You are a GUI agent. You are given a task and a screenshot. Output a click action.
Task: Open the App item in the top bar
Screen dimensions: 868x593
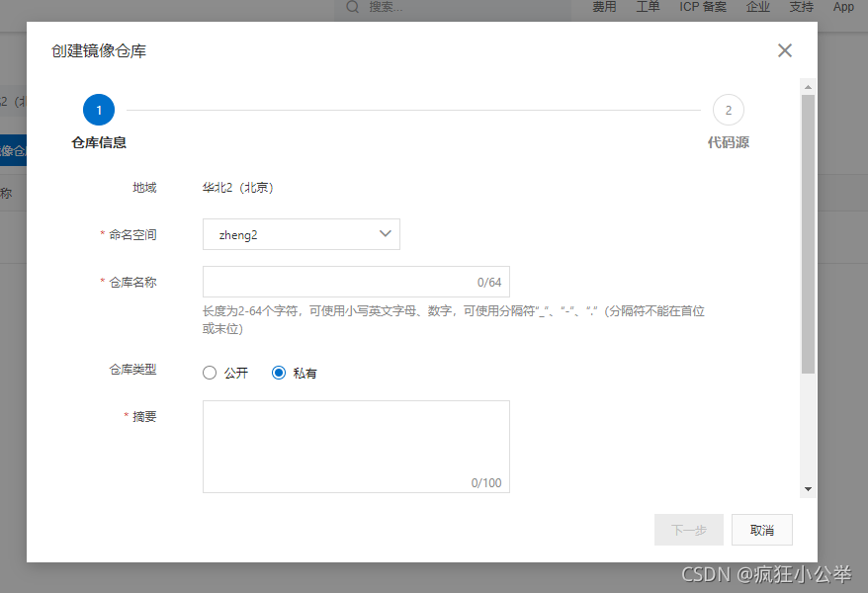pyautogui.click(x=843, y=7)
